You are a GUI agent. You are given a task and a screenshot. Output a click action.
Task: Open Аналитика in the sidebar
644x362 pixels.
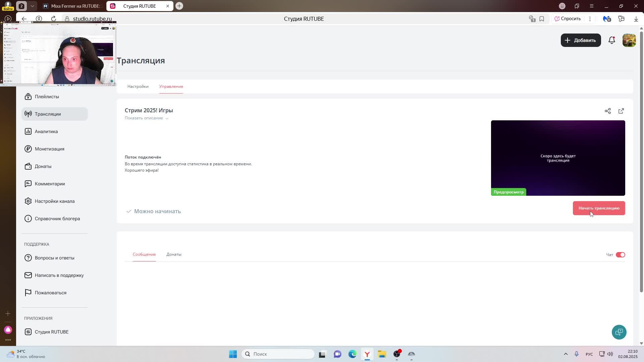tap(46, 131)
